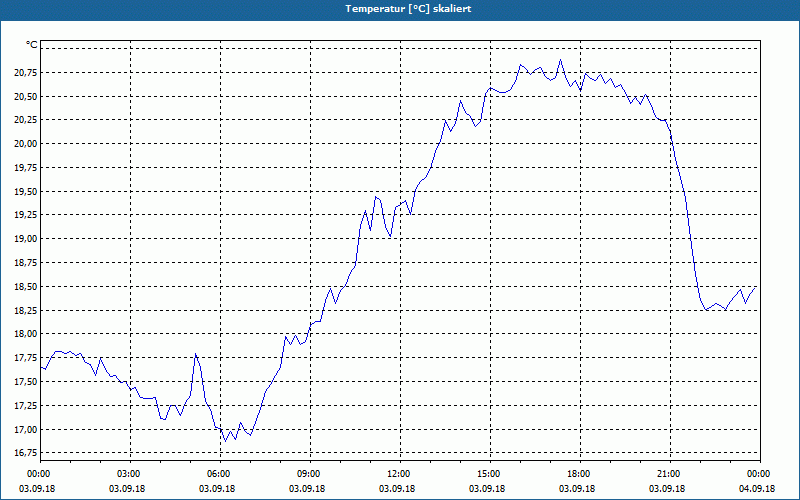Click the 03:00 time axis label

[x=131, y=474]
